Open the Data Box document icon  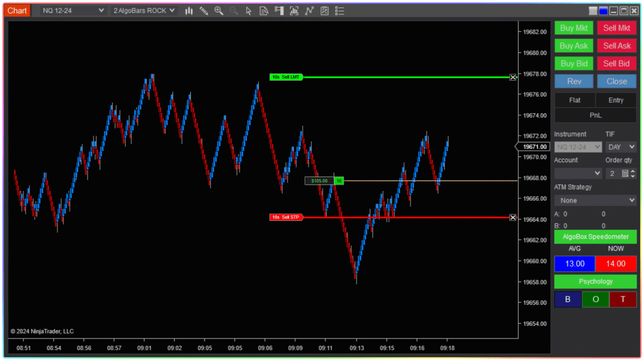pos(264,11)
